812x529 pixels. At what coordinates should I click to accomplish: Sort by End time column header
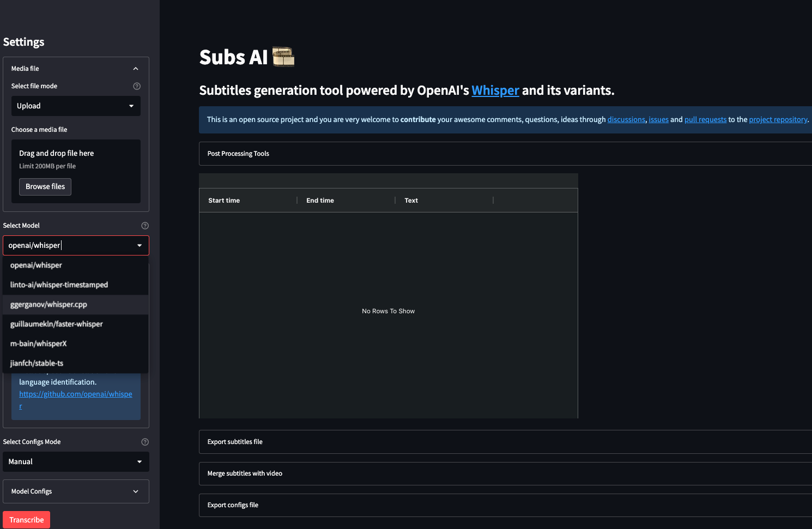tap(346, 200)
